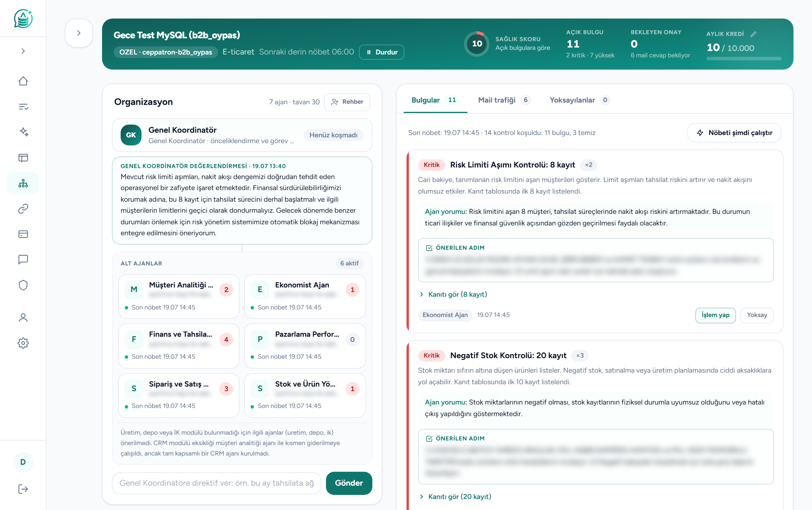Open the Genel Koordinatör card
Image resolution: width=812 pixels, height=510 pixels.
pos(242,135)
